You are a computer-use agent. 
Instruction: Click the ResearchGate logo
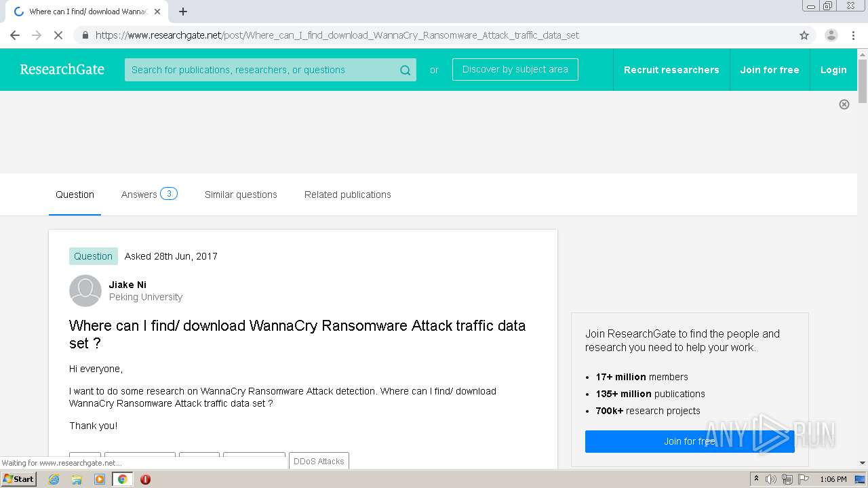tap(62, 69)
